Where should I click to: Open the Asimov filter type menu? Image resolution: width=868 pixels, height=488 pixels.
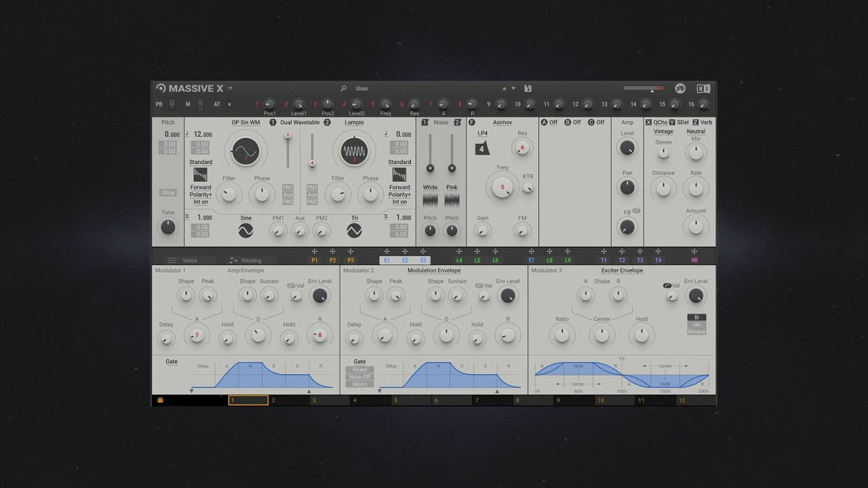point(502,123)
